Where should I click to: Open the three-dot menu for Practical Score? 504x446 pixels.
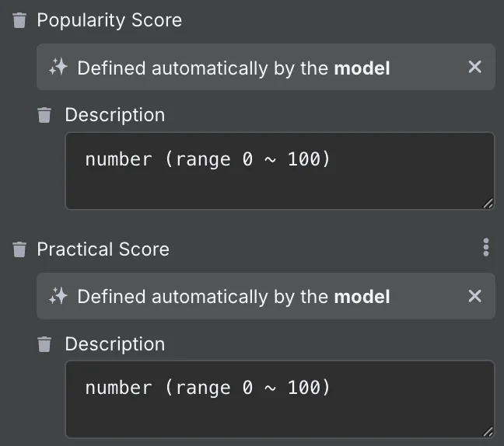point(486,247)
